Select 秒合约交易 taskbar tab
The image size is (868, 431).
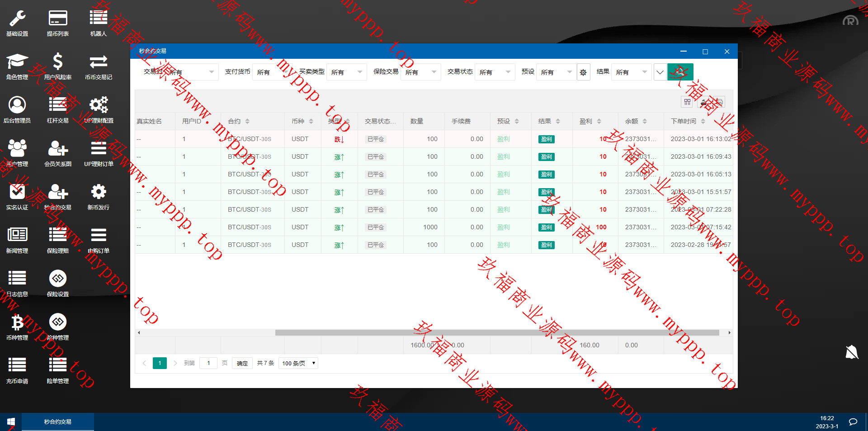coord(58,422)
